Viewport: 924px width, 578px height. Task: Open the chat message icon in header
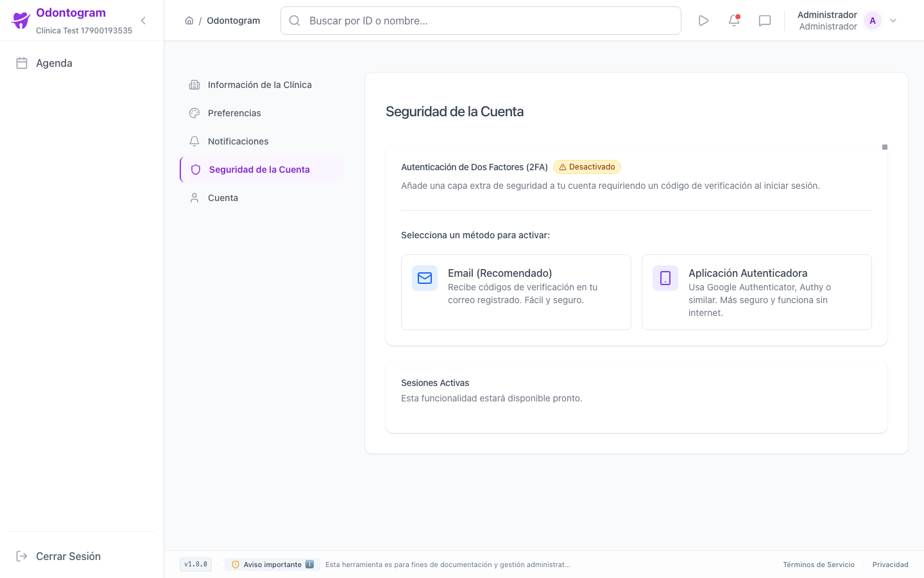pyautogui.click(x=765, y=21)
